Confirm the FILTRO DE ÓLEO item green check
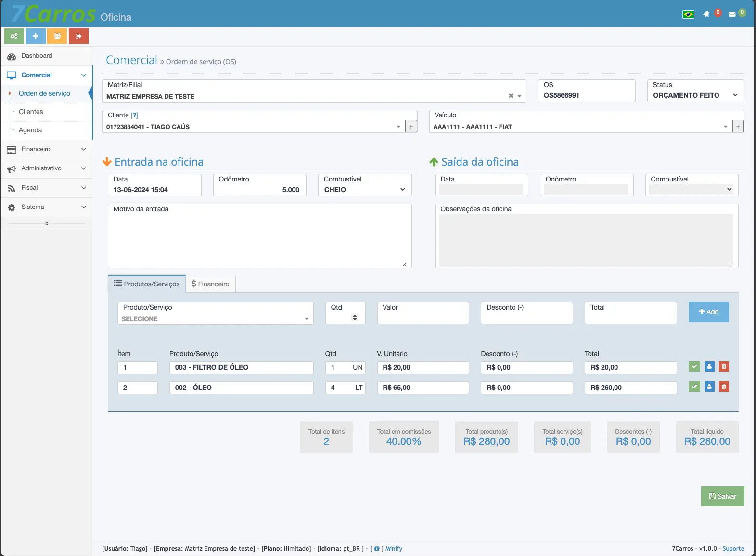This screenshot has width=756, height=556. tap(694, 366)
